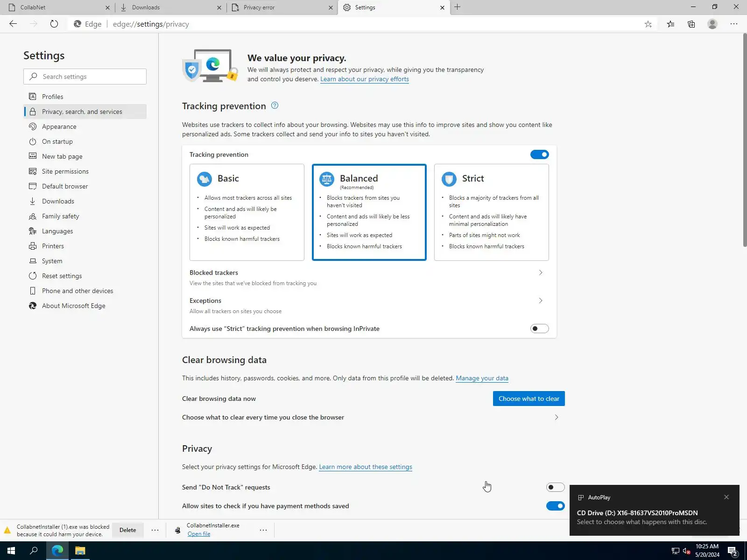Turn off the Tracking prevention switch
747x560 pixels.
(539, 154)
